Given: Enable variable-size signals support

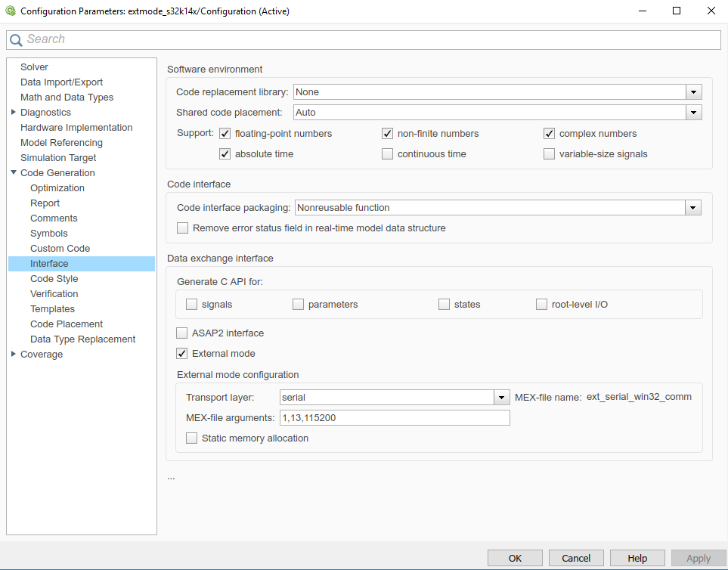Looking at the screenshot, I should click(x=550, y=154).
